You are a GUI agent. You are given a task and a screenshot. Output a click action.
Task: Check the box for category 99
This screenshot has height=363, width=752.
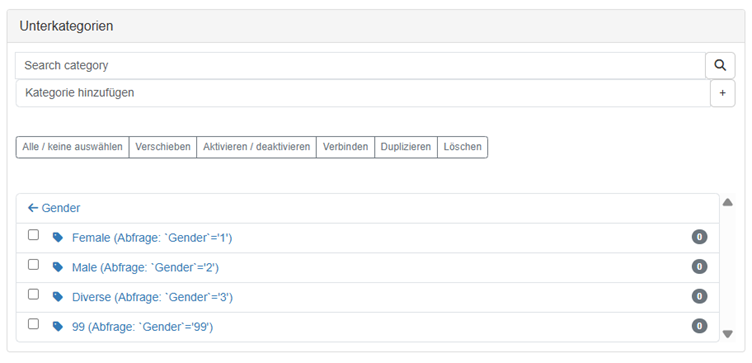pyautogui.click(x=33, y=324)
